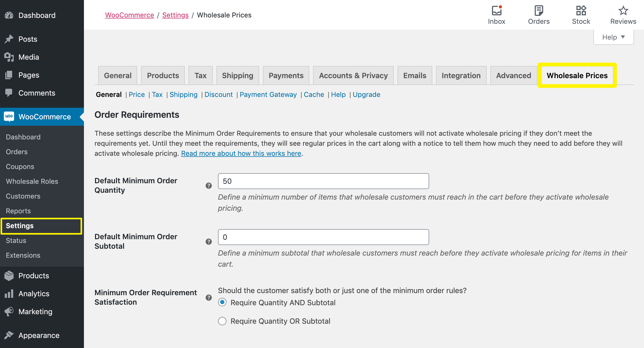Open the Orders icon in the top bar
Viewport: 644px width, 348px height.
pos(539,11)
